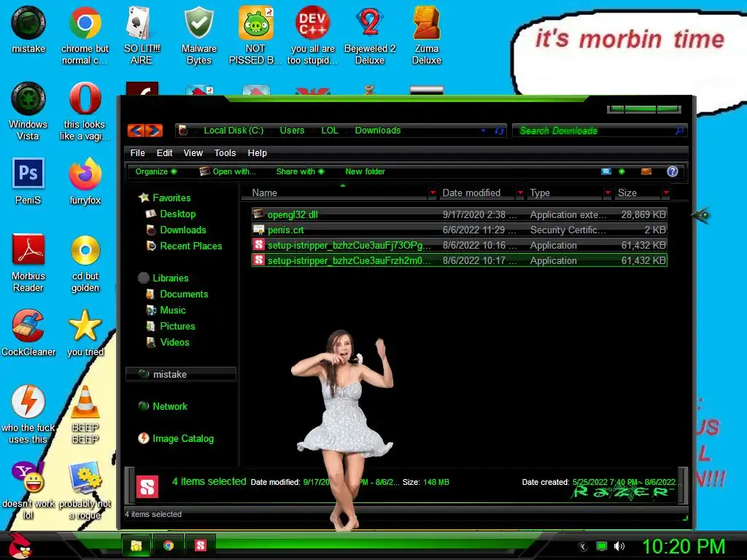Expand the Organize dropdown
Image resolution: width=747 pixels, height=560 pixels.
pos(156,171)
